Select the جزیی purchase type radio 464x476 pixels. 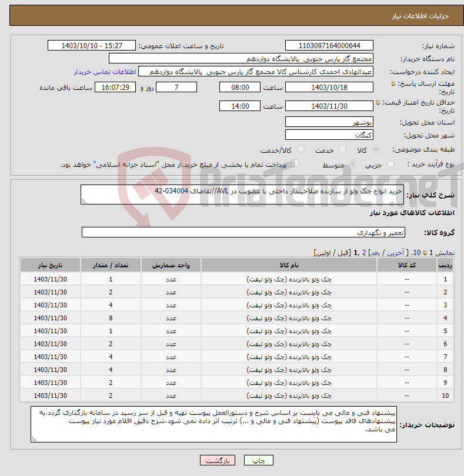point(390,163)
